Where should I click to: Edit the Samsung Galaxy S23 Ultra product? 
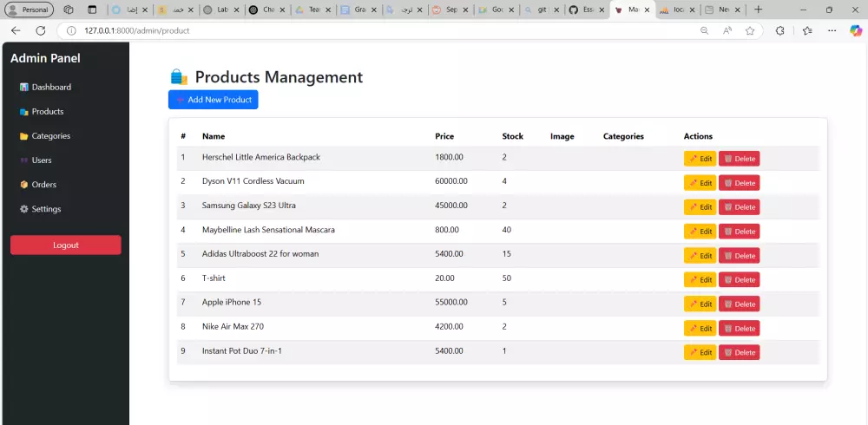click(x=700, y=207)
